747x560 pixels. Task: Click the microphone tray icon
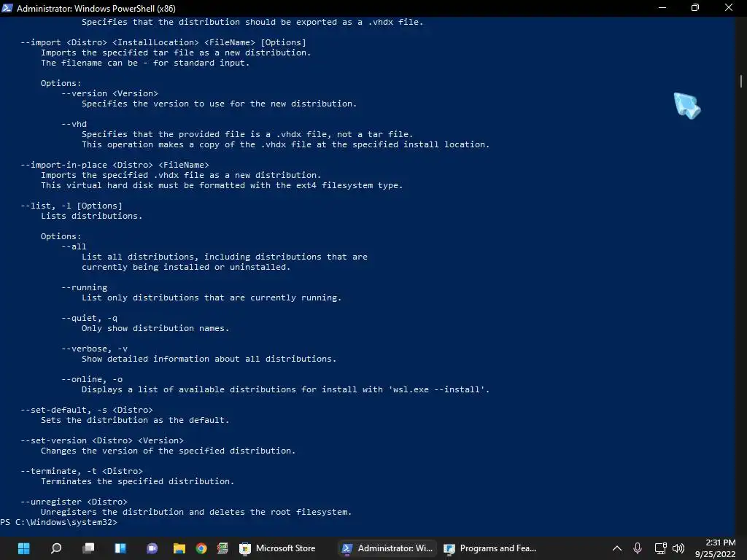click(x=638, y=548)
